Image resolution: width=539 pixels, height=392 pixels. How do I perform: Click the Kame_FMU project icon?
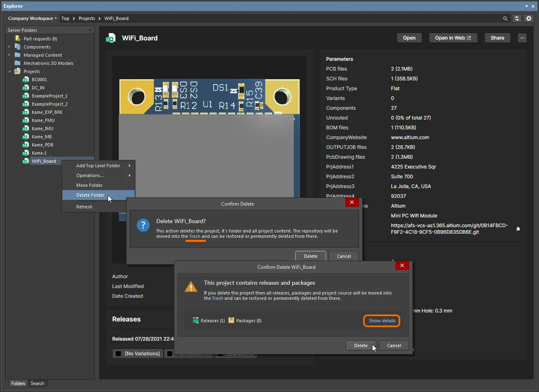(x=26, y=120)
